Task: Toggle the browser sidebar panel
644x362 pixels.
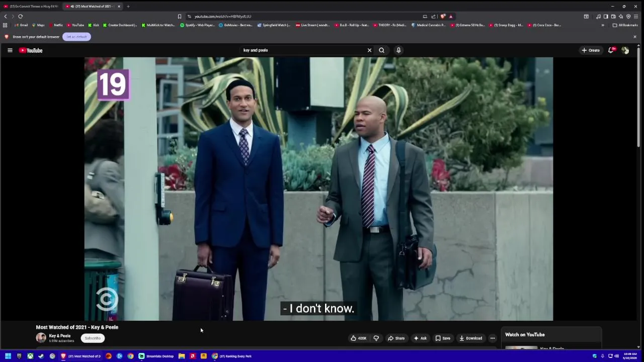Action: point(606,17)
